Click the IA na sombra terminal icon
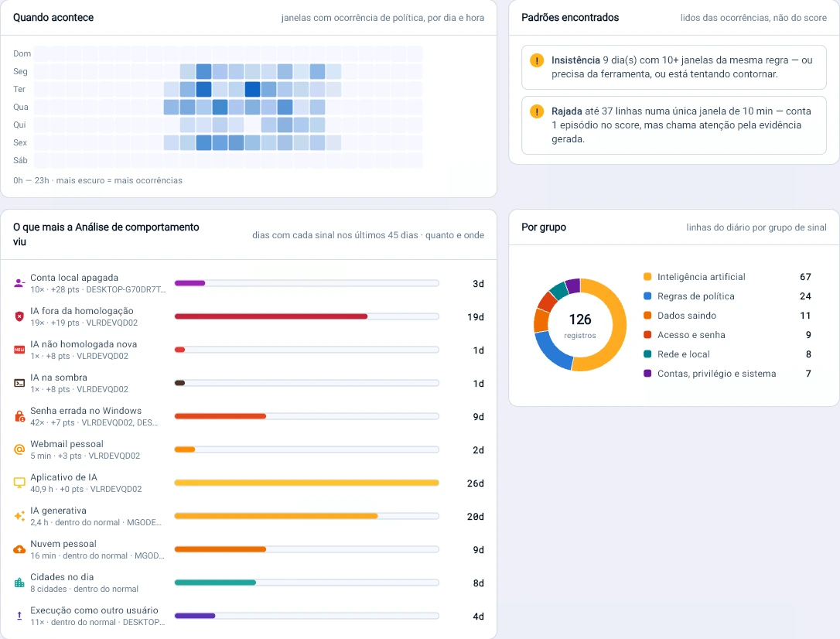The width and height of the screenshot is (840, 639). pos(19,383)
